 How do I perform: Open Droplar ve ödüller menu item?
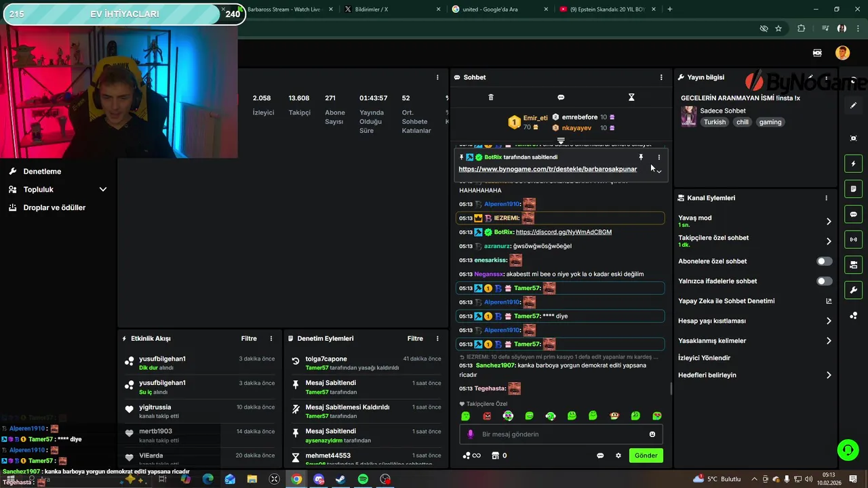54,207
